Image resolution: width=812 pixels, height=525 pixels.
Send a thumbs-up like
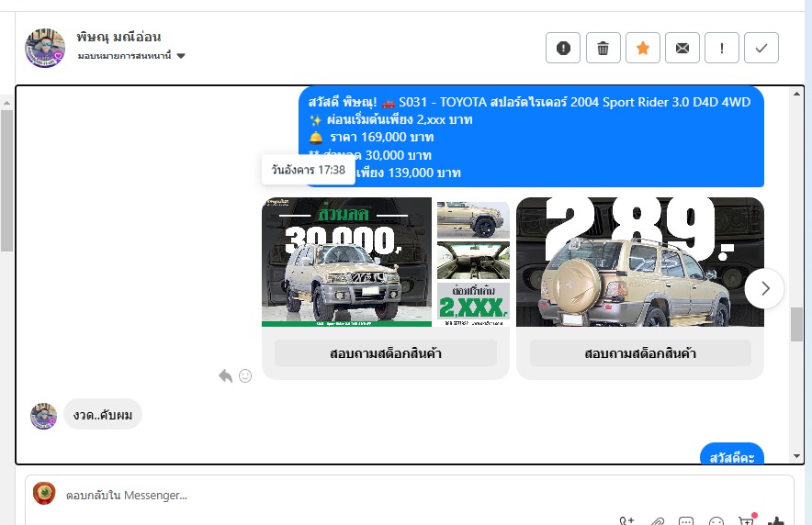tap(775, 520)
